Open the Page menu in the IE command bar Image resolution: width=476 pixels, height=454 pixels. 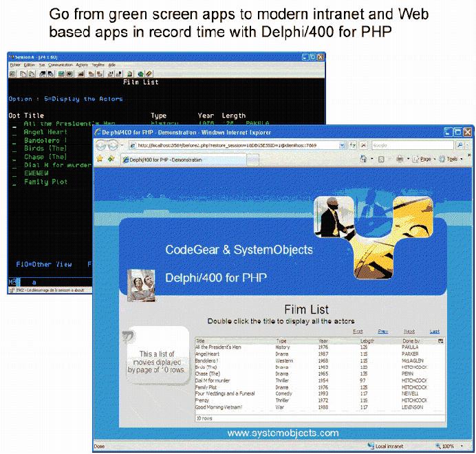[424, 159]
